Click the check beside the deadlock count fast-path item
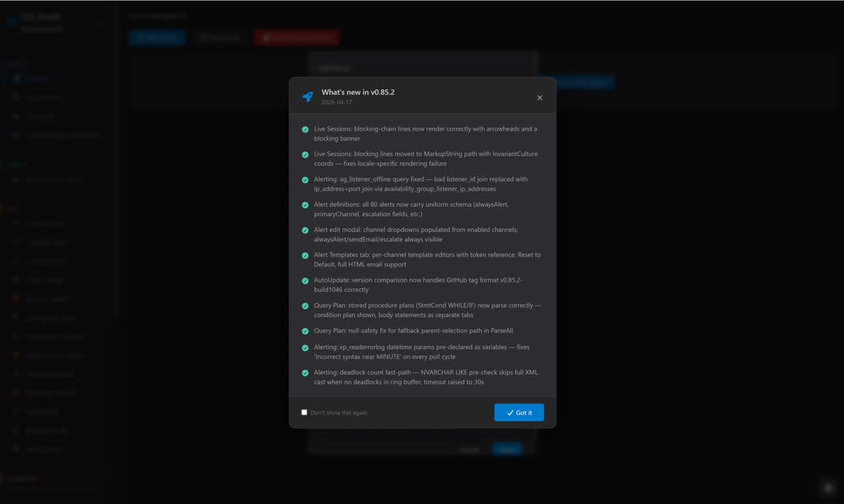The image size is (844, 504). point(305,372)
